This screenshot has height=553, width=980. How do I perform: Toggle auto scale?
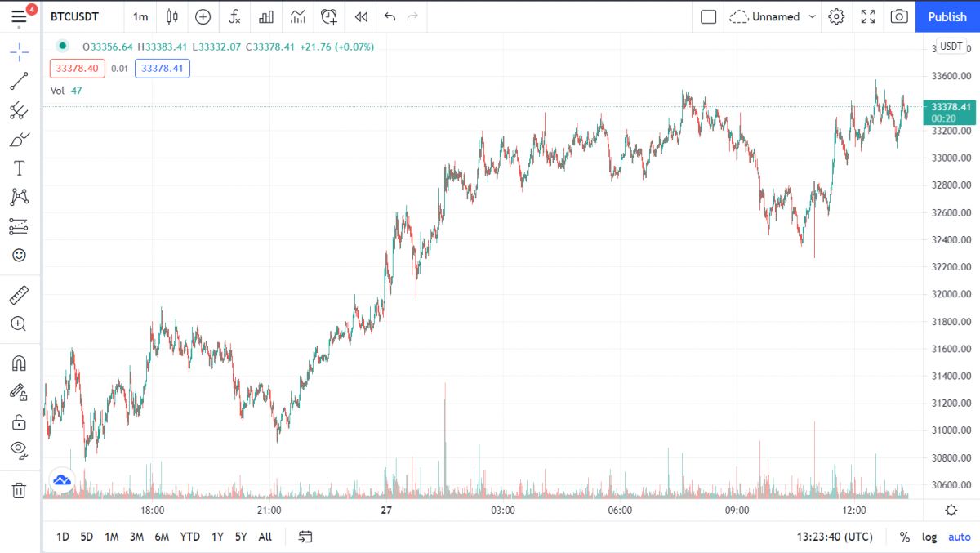959,537
